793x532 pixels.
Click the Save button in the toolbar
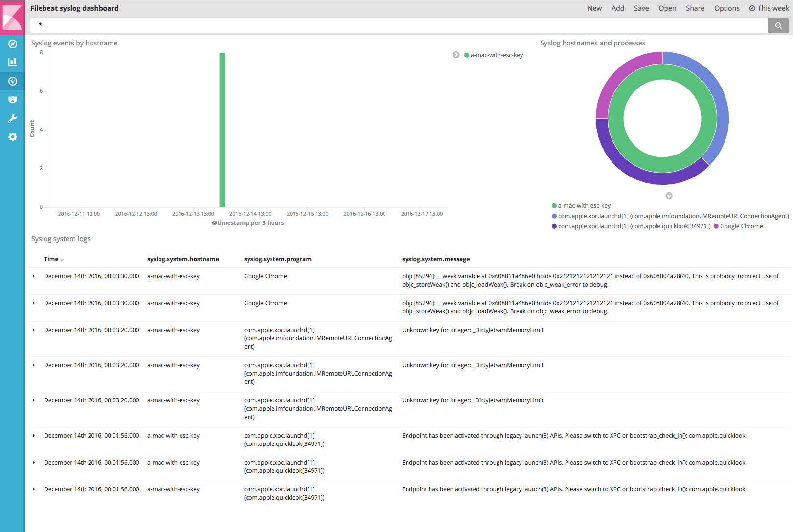(x=641, y=8)
